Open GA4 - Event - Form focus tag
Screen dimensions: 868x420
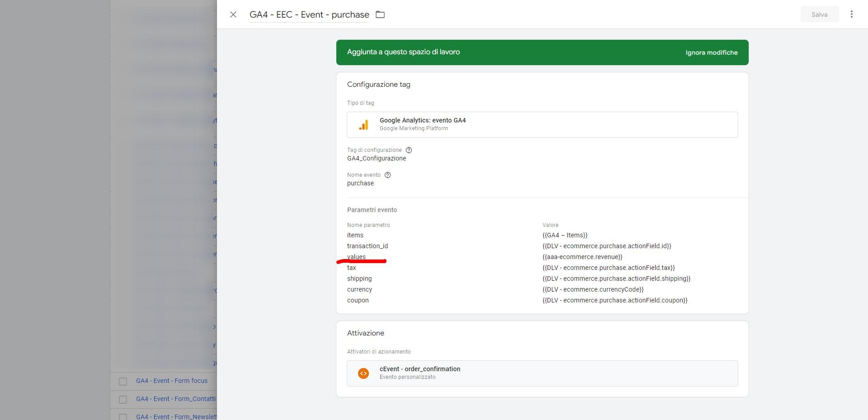[172, 381]
